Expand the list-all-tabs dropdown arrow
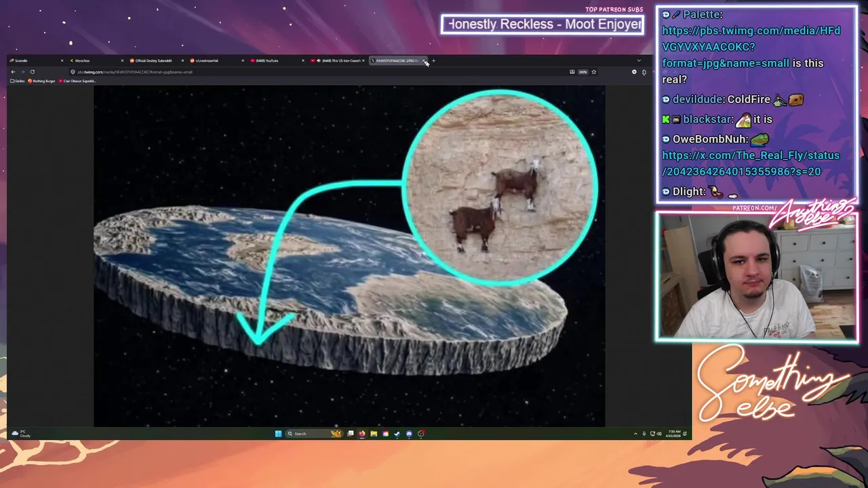Screen dimensions: 868x488 click(x=639, y=60)
